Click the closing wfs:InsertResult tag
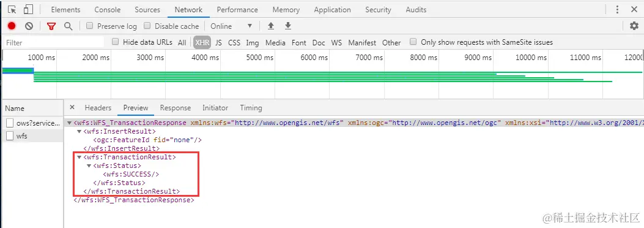644x228 pixels. 121,148
